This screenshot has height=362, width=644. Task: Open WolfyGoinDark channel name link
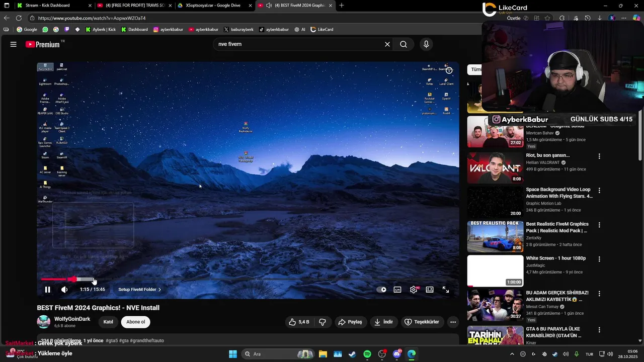(72, 319)
